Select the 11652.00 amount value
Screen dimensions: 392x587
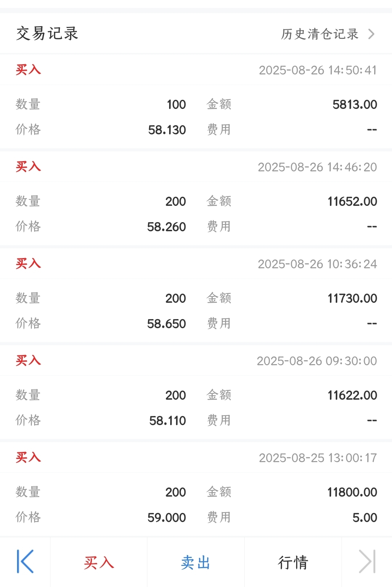pyautogui.click(x=352, y=201)
